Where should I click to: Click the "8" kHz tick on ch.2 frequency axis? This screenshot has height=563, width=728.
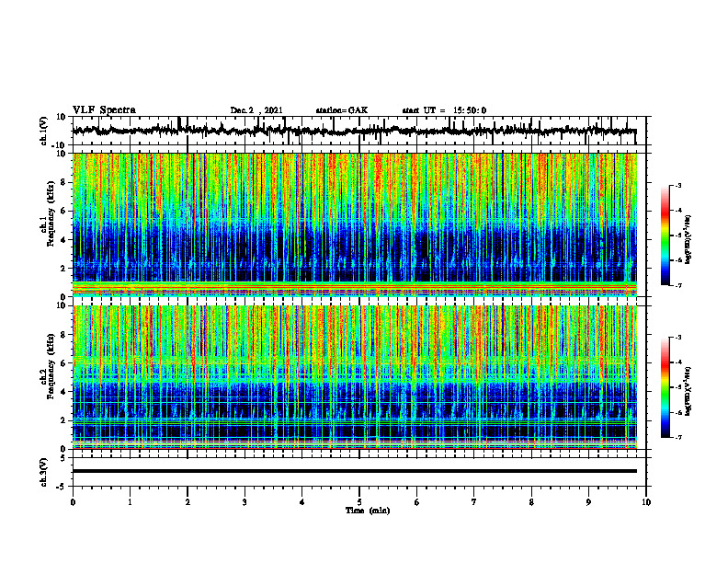[x=64, y=335]
